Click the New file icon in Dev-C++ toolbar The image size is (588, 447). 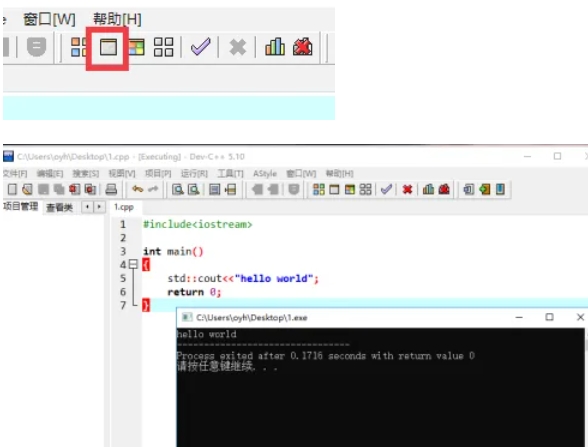12,189
